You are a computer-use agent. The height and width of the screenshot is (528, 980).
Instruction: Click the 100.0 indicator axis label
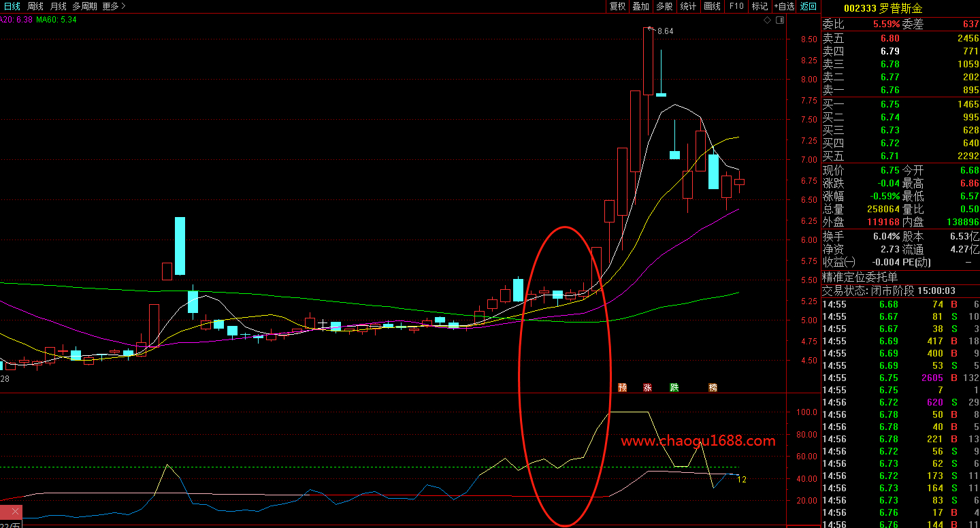806,412
